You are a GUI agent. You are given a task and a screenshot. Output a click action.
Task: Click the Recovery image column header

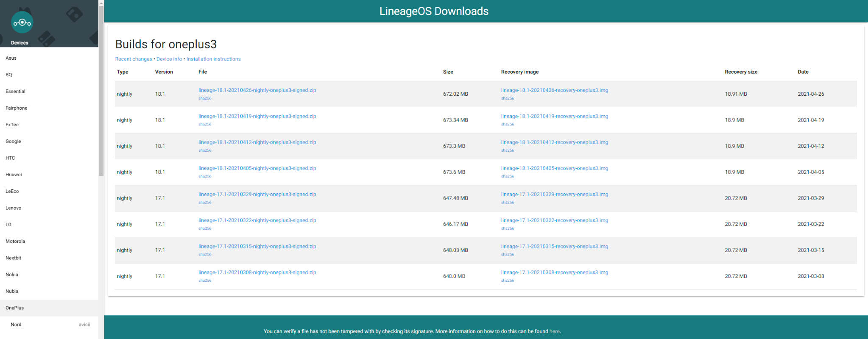[x=520, y=72]
